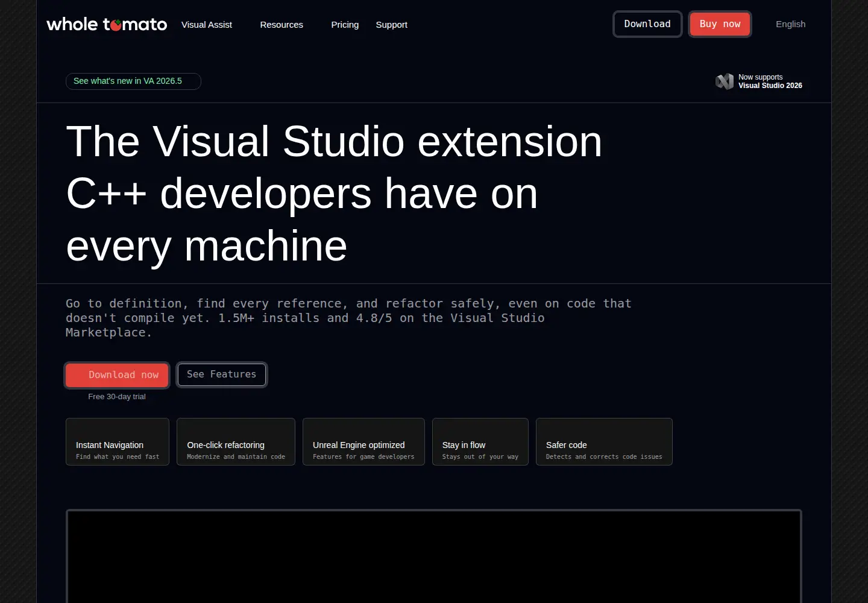
Task: Click the Free 30-day trial text
Action: [117, 397]
